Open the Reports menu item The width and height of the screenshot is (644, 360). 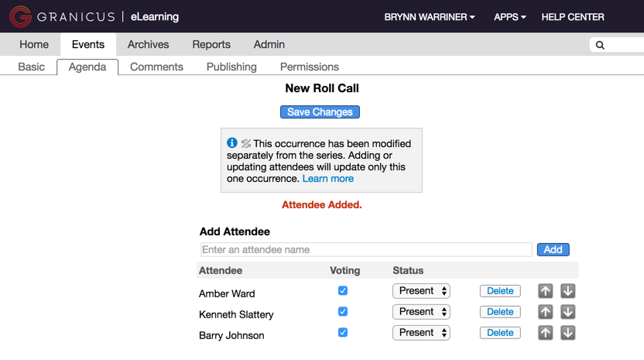coord(211,45)
